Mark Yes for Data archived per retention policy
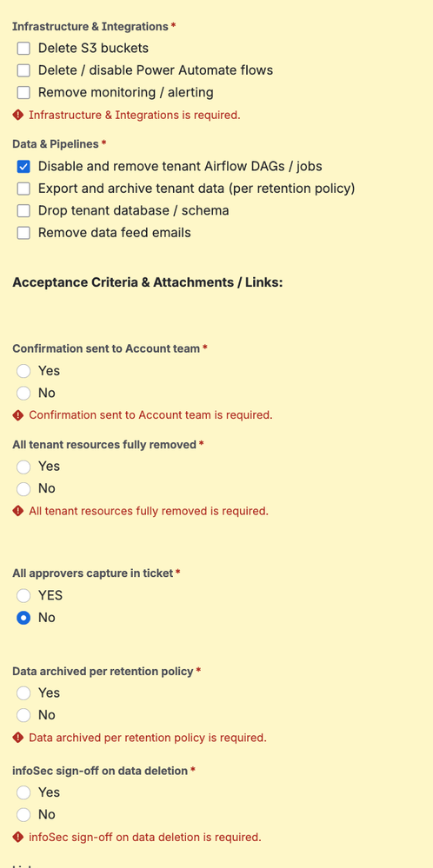 [x=23, y=693]
